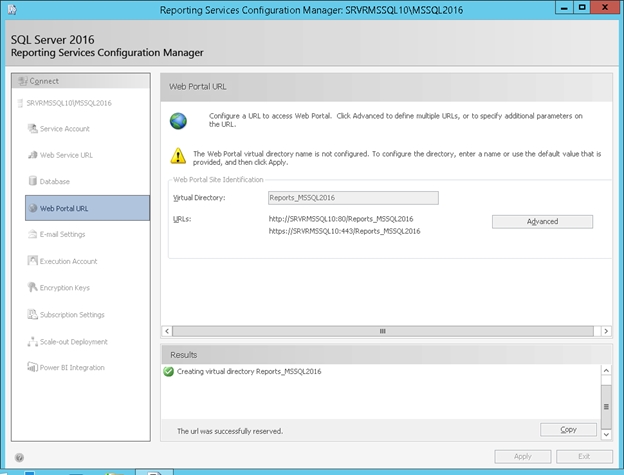Click the http://SRVRMSSQL10:80/Reports_MSSQL2016 URL

point(341,219)
